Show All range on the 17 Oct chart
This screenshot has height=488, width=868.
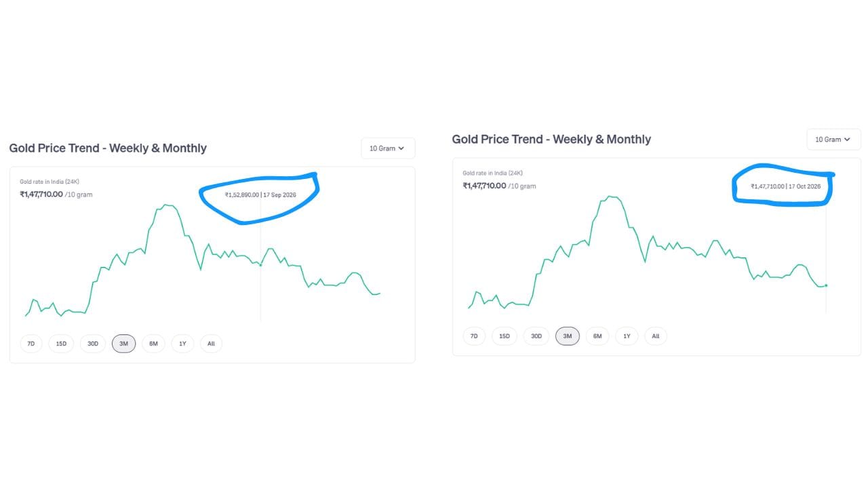[656, 336]
